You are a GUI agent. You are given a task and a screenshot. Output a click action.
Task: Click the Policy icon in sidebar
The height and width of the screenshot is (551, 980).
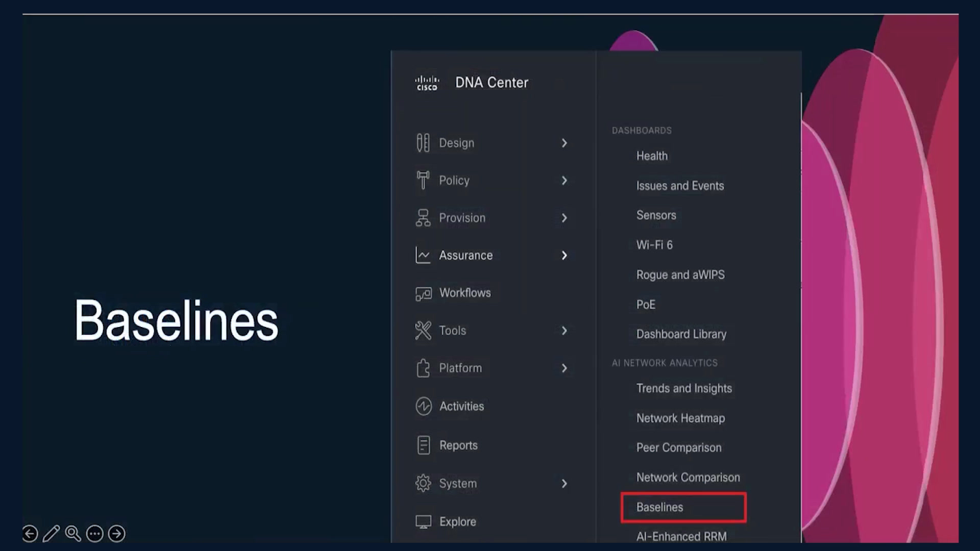pyautogui.click(x=423, y=180)
